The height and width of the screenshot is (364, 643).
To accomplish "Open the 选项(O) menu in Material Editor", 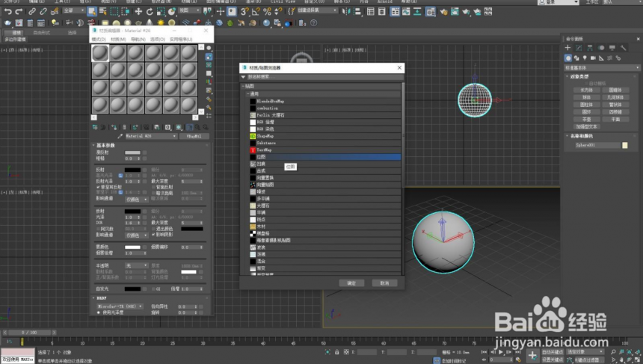I will (x=158, y=40).
